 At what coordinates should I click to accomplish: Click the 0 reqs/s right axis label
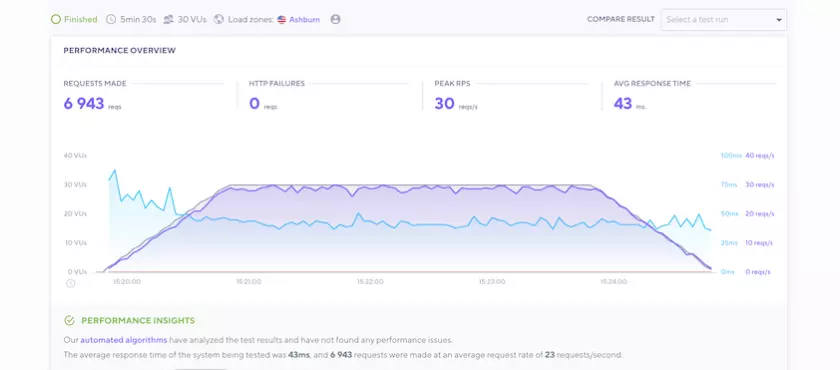pyautogui.click(x=758, y=272)
